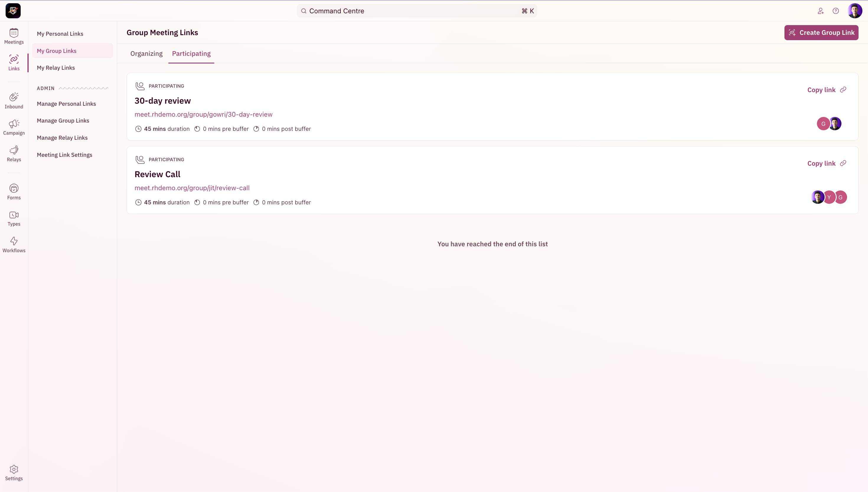Open the profile avatar menu in header
This screenshot has height=492, width=868.
pyautogui.click(x=855, y=11)
